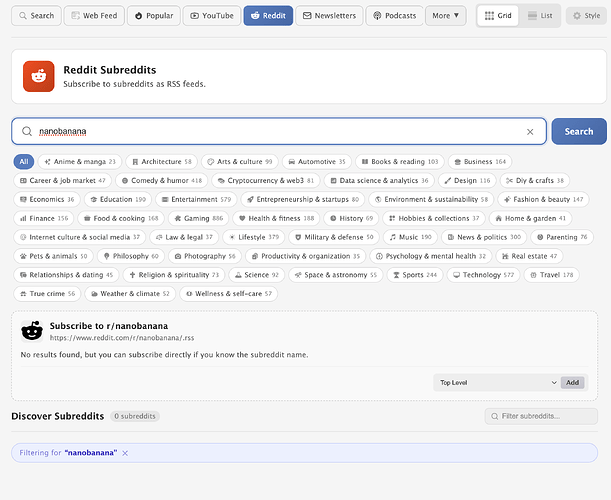This screenshot has height=500, width=611.
Task: Filter by Career & job market
Action: (63, 180)
